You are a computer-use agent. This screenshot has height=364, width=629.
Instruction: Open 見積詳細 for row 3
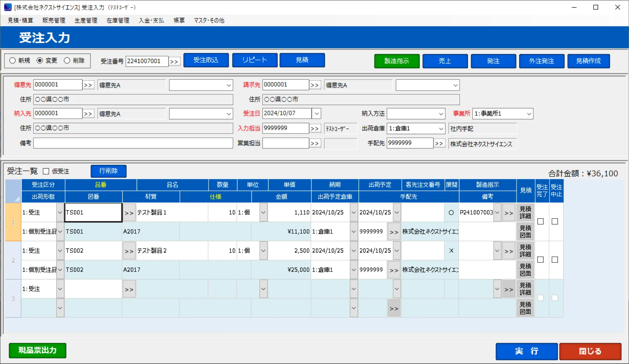[x=525, y=289]
